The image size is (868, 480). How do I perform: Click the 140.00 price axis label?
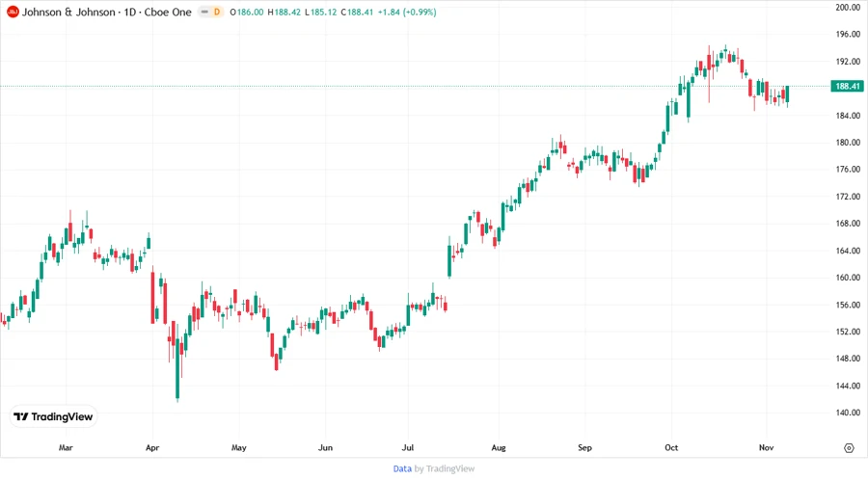click(x=848, y=413)
